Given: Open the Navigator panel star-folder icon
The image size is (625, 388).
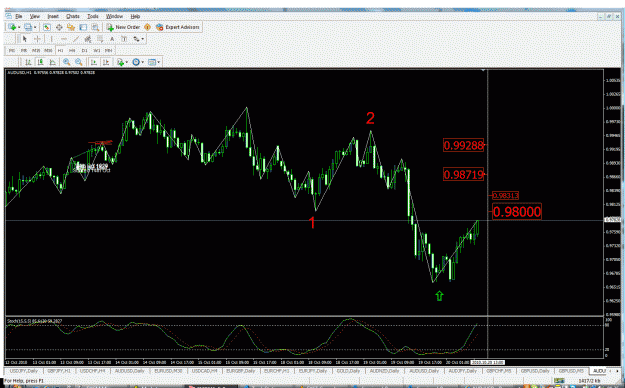Looking at the screenshot, I should coord(71,27).
